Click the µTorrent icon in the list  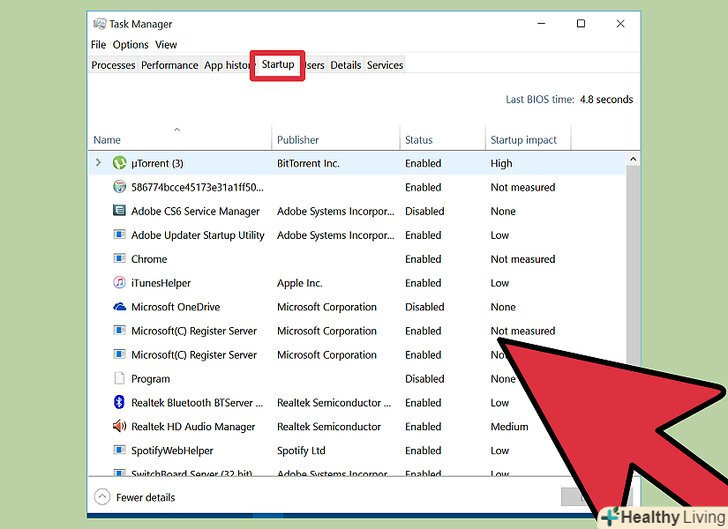click(120, 163)
